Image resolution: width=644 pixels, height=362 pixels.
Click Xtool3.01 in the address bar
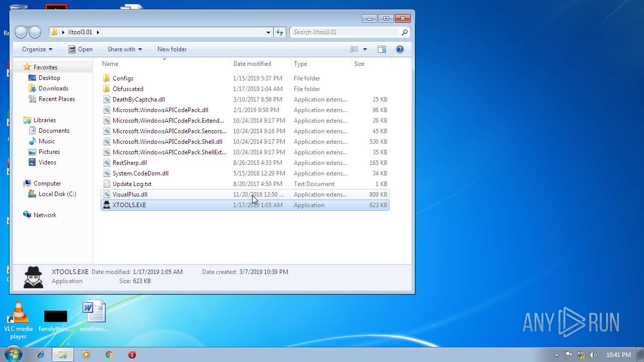coord(80,32)
